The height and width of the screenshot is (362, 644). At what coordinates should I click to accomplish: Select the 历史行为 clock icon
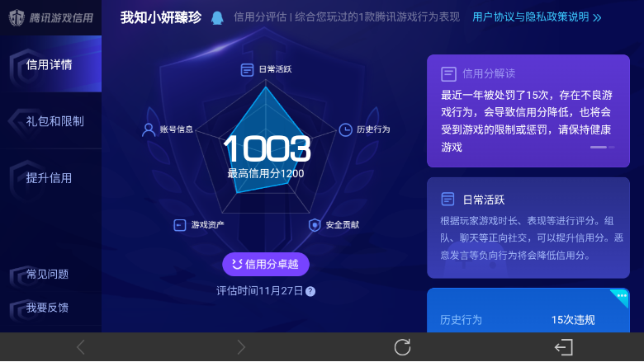point(345,129)
